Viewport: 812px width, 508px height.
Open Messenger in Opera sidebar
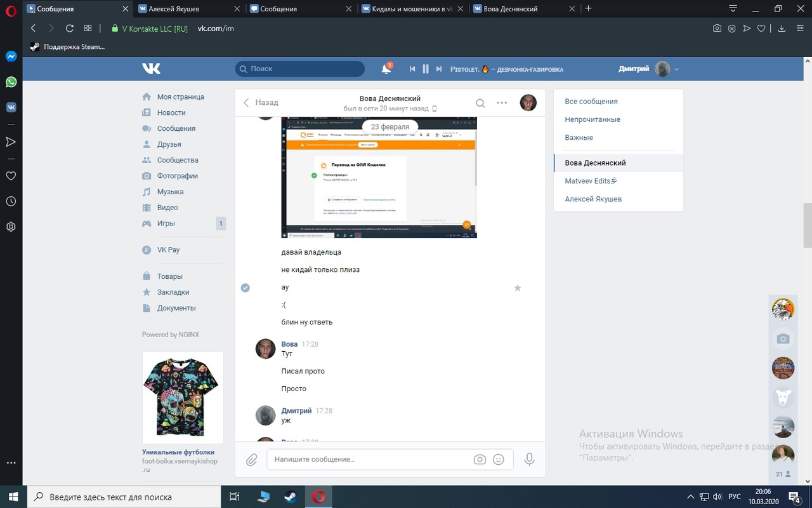click(x=11, y=57)
